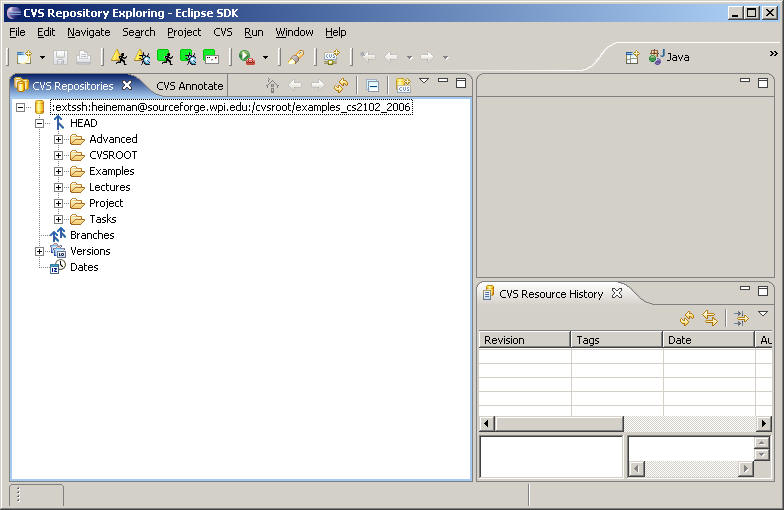
Task: Refresh the CVS Resource History view
Action: point(687,318)
